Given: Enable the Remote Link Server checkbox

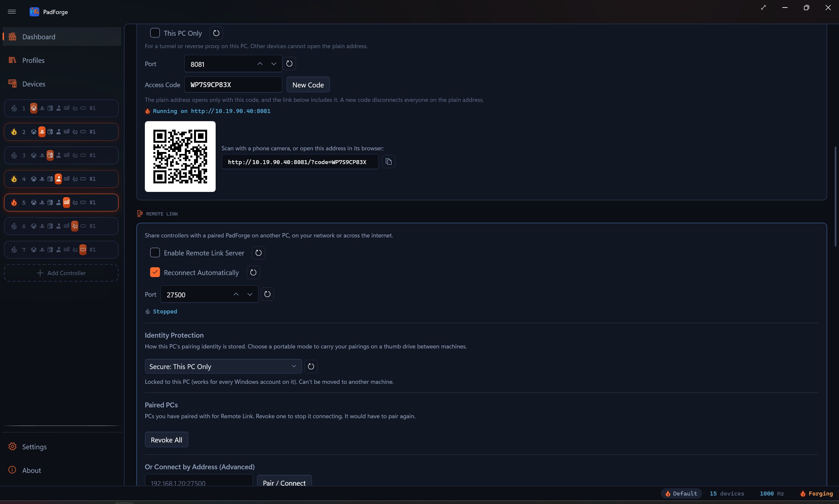Looking at the screenshot, I should pyautogui.click(x=155, y=253).
